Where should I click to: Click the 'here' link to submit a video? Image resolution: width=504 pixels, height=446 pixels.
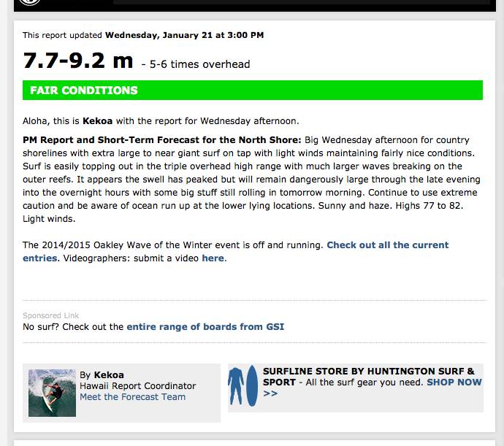click(x=213, y=258)
